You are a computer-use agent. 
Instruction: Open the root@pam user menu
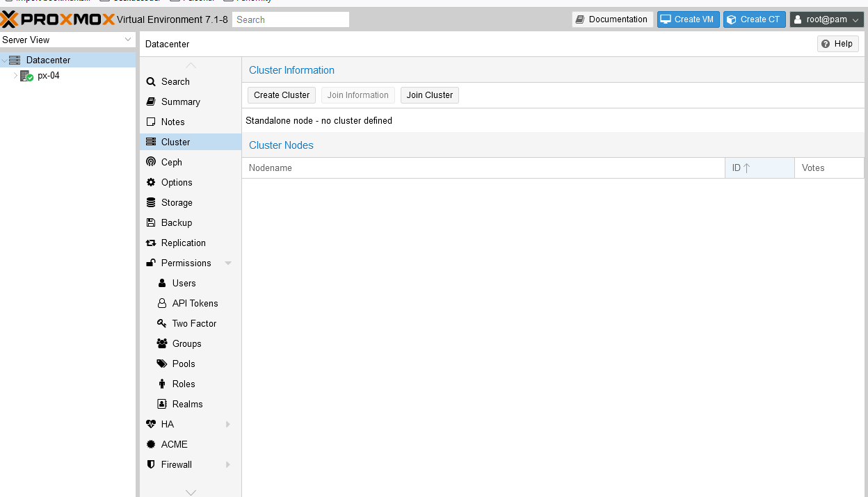826,19
